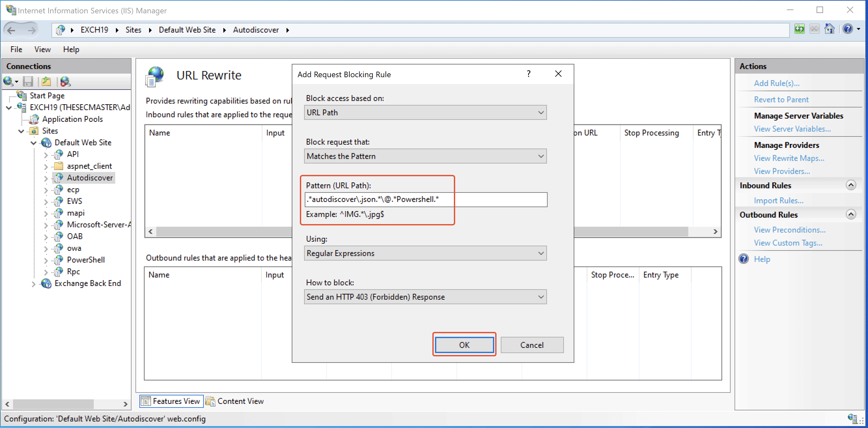Open the How to block dropdown
Screen dimensions: 868x428
(x=425, y=297)
